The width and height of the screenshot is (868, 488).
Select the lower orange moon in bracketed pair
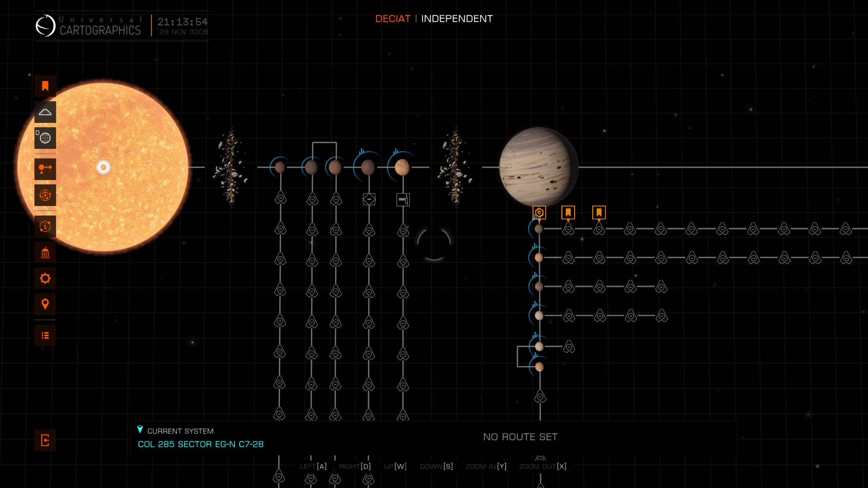(539, 367)
